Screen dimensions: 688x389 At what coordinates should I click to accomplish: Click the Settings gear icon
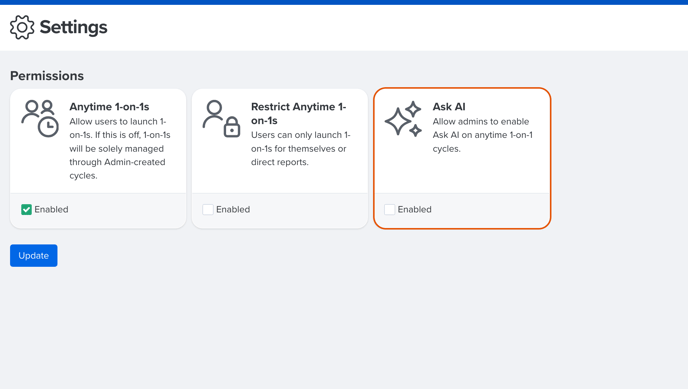click(22, 27)
